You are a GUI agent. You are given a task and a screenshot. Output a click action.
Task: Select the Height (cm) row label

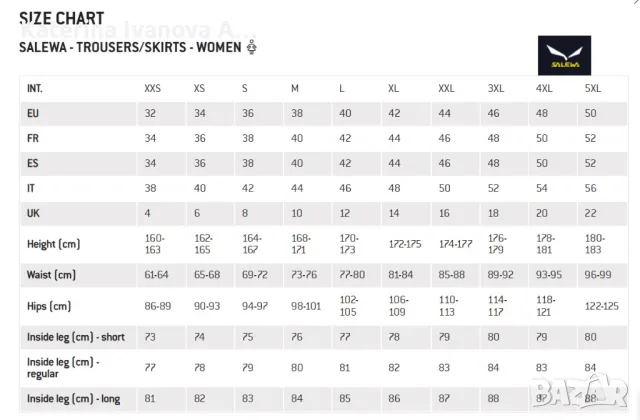click(53, 243)
